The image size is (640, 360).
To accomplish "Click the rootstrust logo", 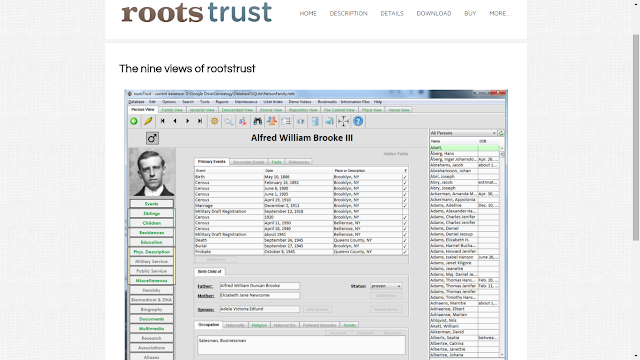I will [197, 12].
